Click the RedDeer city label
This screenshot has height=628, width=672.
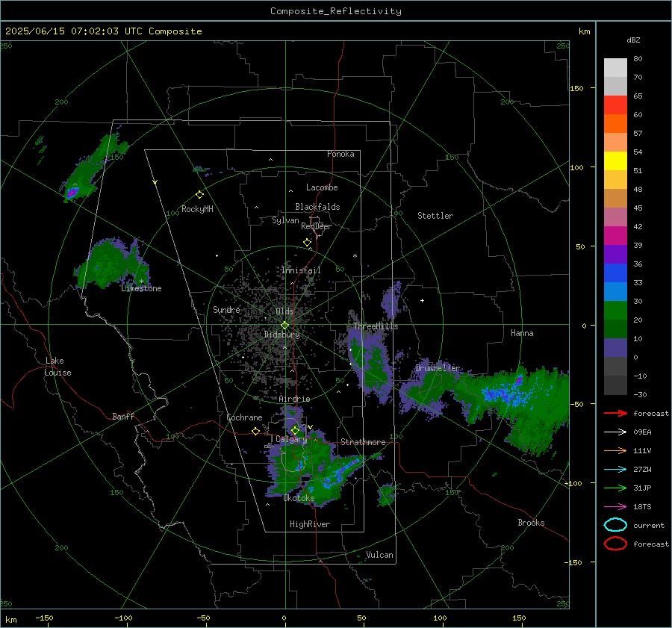tap(317, 226)
